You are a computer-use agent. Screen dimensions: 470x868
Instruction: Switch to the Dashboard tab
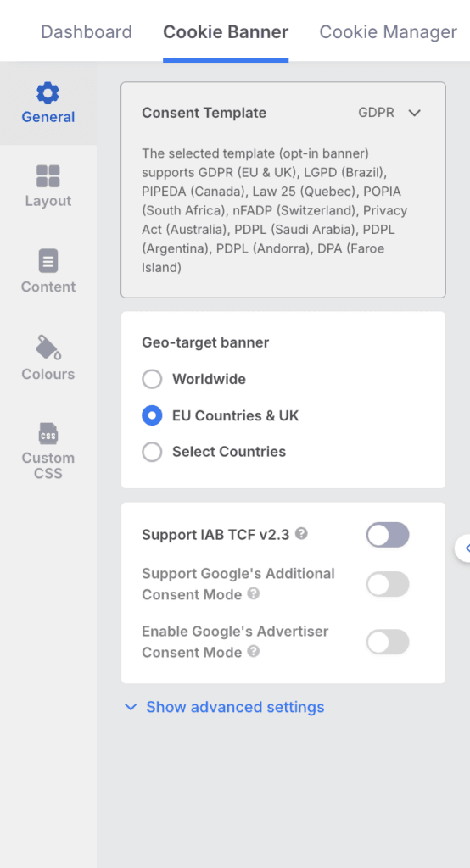click(87, 32)
